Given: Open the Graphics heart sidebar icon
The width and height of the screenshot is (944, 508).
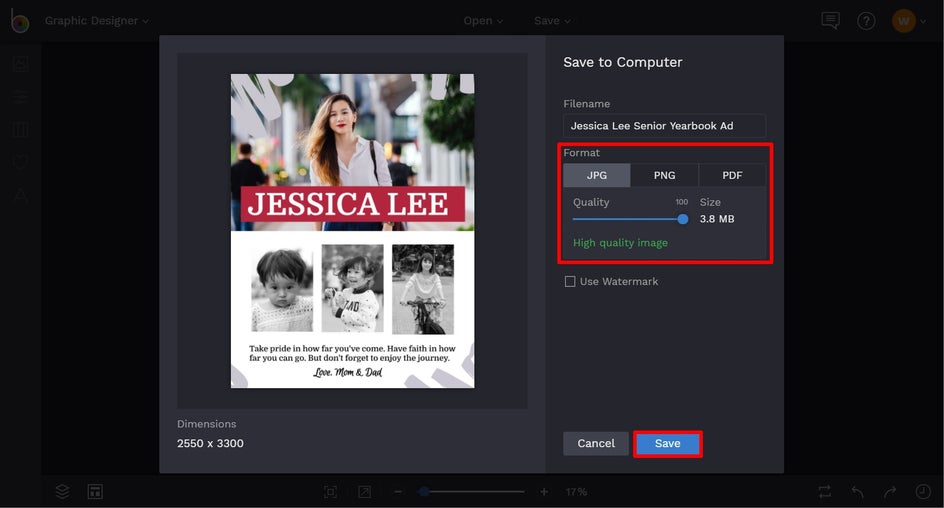Looking at the screenshot, I should 20,162.
